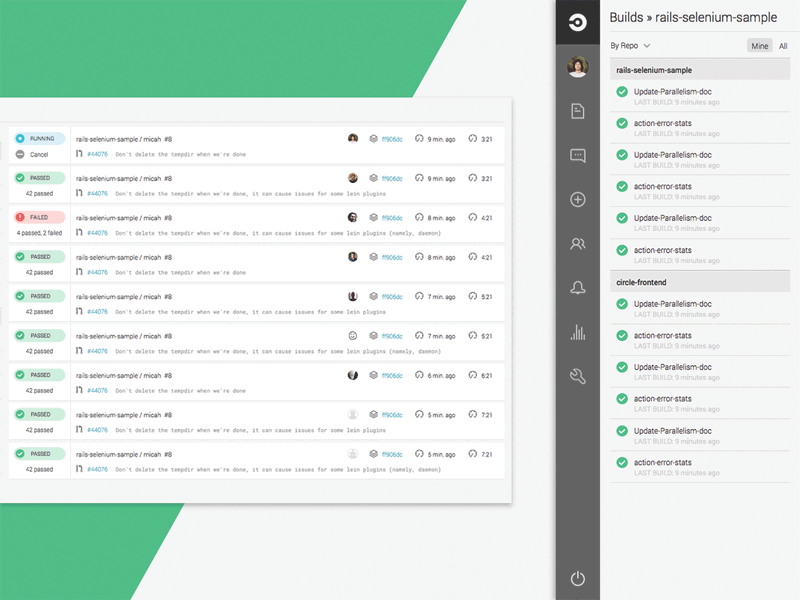Click the smiley face avatar in the builds list
This screenshot has height=600, width=800.
[x=353, y=336]
